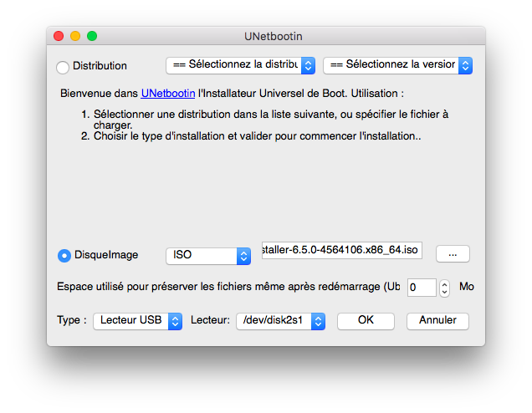Click the UNetbootin window title
This screenshot has height=413, width=532.
tap(274, 36)
